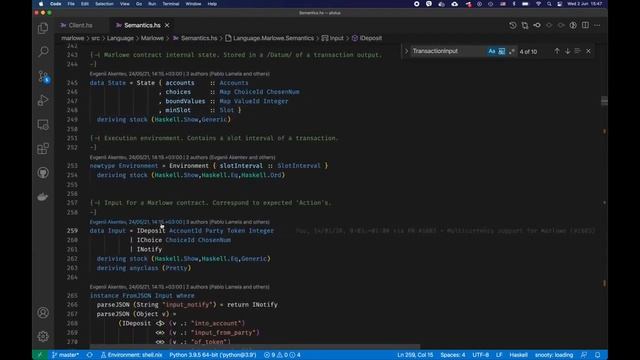Click the git blame lens above 'data State'
The width and height of the screenshot is (640, 360).
[180, 74]
